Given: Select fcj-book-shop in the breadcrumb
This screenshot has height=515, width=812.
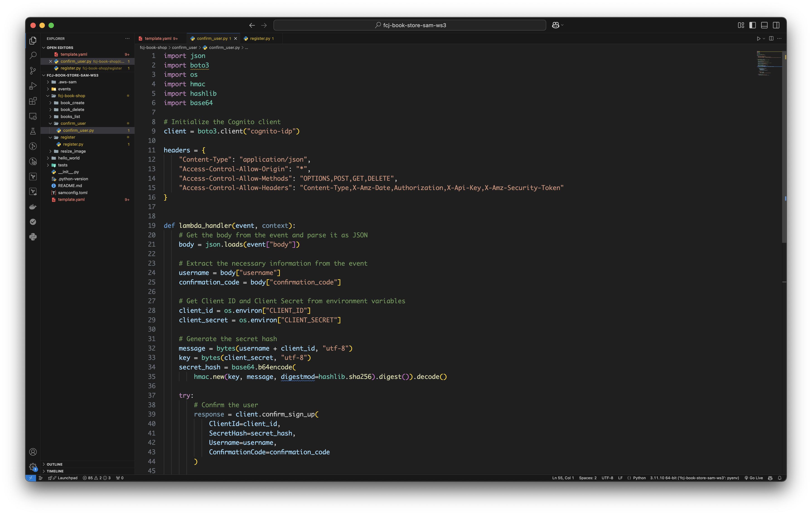Looking at the screenshot, I should (153, 48).
